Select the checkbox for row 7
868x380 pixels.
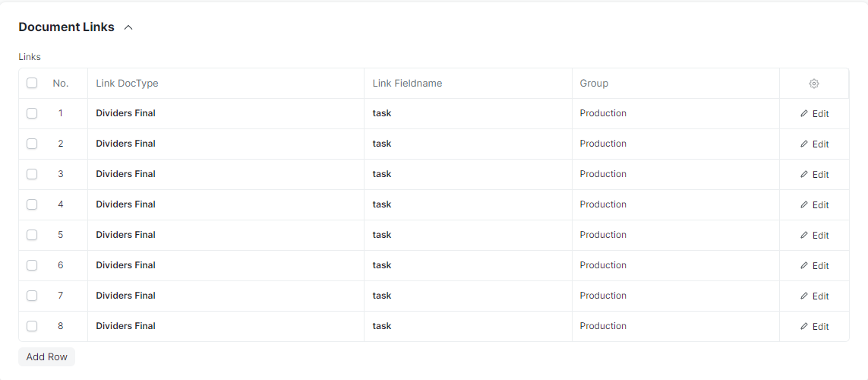(32, 296)
